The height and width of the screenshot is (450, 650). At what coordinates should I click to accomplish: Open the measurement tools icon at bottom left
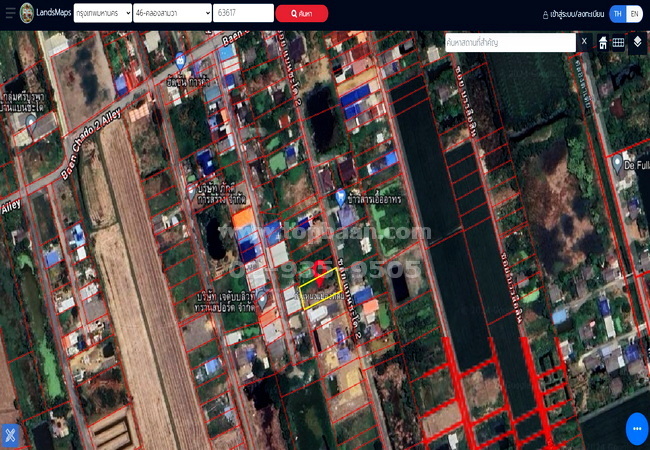pyautogui.click(x=12, y=436)
